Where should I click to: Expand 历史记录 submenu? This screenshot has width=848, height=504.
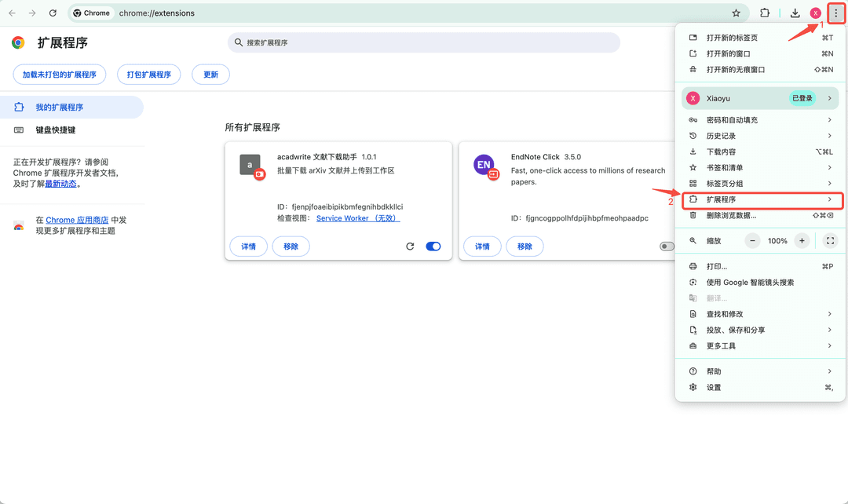829,136
